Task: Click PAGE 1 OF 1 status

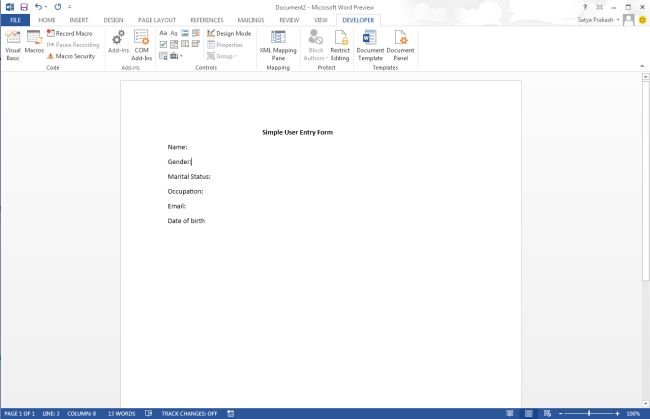Action: [19, 414]
